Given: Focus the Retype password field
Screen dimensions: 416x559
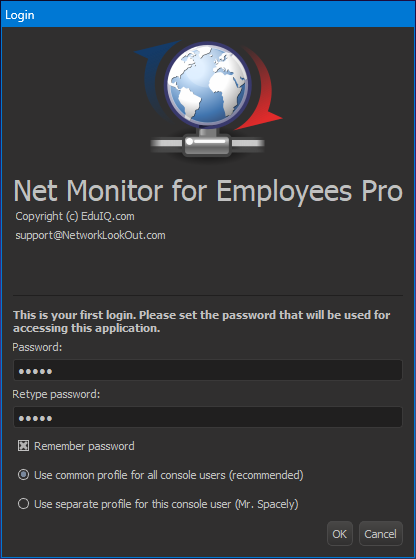Looking at the screenshot, I should click(x=208, y=417).
